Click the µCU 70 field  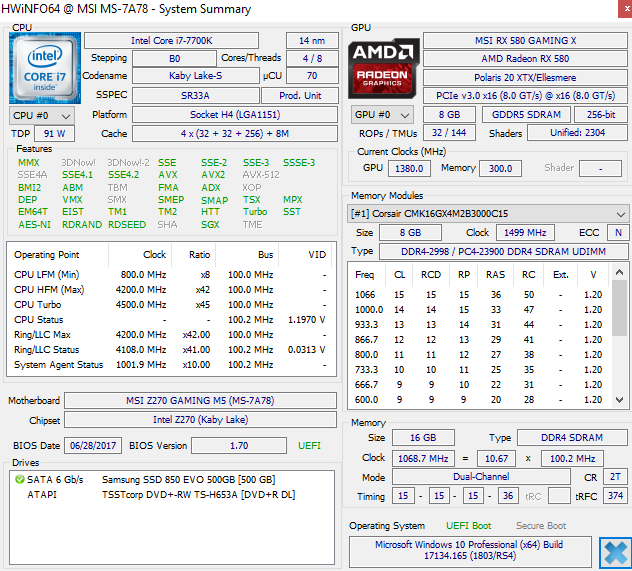click(312, 76)
